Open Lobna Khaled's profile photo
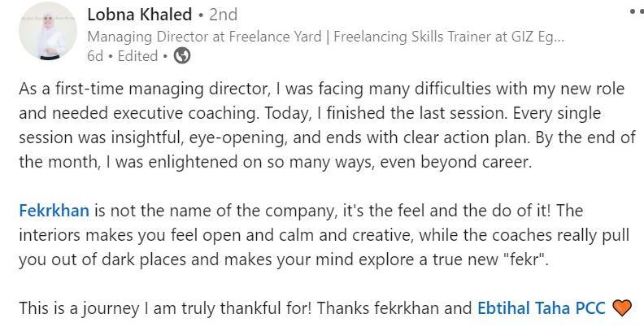 (48, 31)
